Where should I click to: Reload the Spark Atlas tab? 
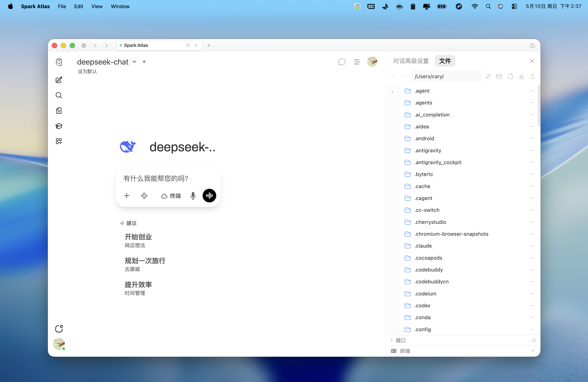pos(188,45)
